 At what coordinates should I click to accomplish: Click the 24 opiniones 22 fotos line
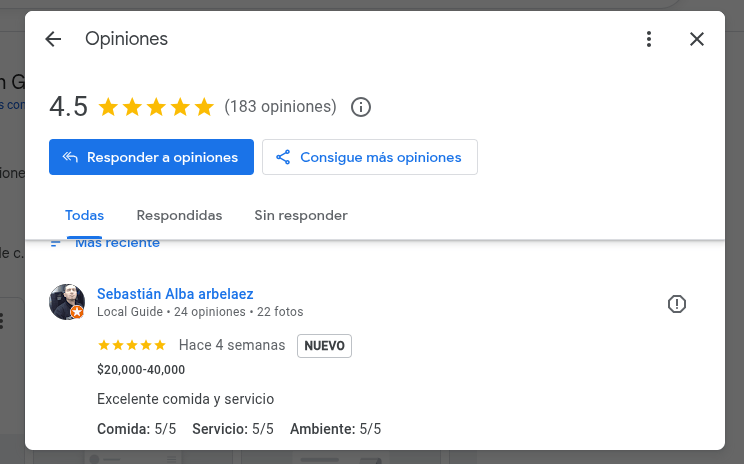pyautogui.click(x=200, y=312)
